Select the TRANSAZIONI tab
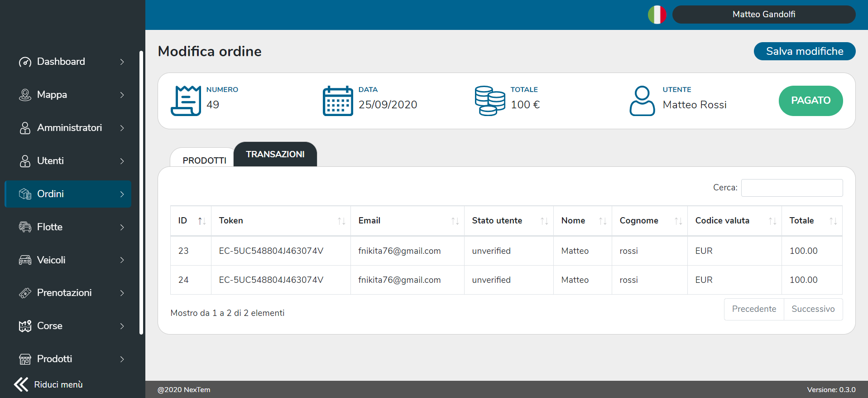868x398 pixels. pyautogui.click(x=275, y=154)
